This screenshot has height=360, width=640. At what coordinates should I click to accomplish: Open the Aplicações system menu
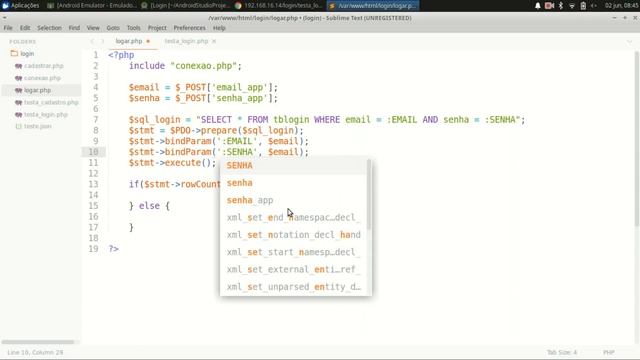(21, 5)
